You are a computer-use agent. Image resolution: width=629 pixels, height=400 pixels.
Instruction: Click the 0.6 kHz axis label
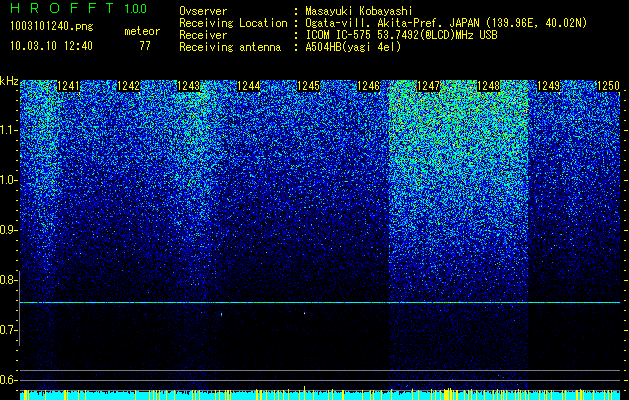8,380
